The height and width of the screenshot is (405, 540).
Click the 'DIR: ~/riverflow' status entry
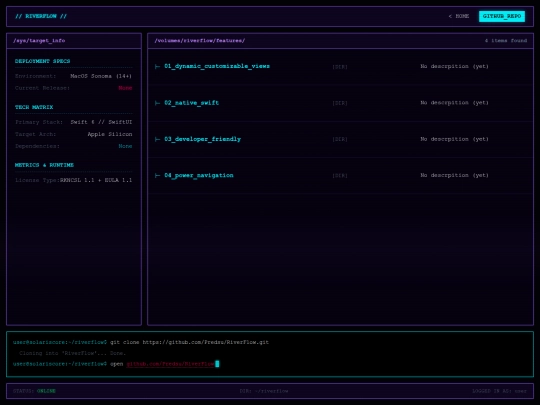264,391
